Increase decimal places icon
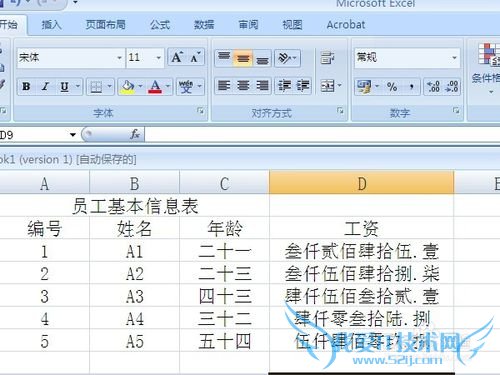Image resolution: width=500 pixels, height=375 pixels. coord(433,87)
